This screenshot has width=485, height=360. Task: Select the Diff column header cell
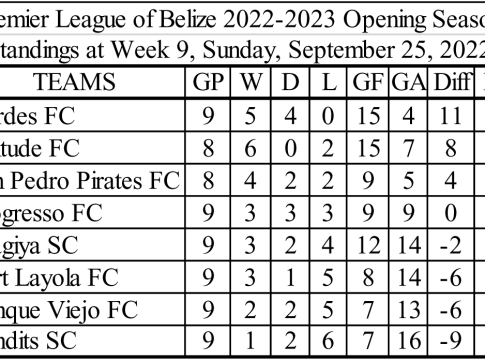tap(451, 82)
